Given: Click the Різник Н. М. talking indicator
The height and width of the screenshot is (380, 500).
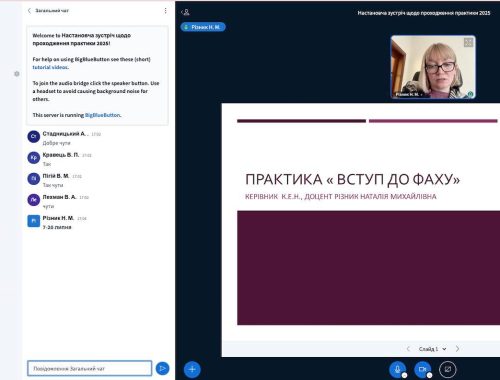Looking at the screenshot, I should pyautogui.click(x=203, y=27).
